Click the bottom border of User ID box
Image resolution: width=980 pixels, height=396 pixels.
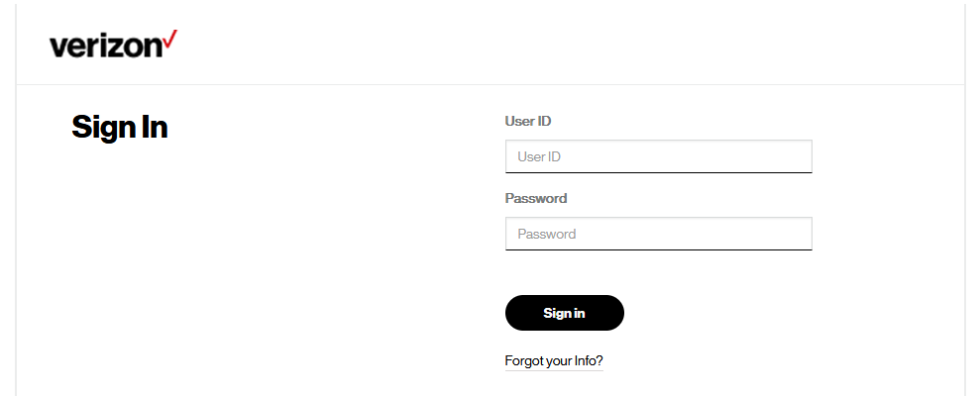click(658, 172)
